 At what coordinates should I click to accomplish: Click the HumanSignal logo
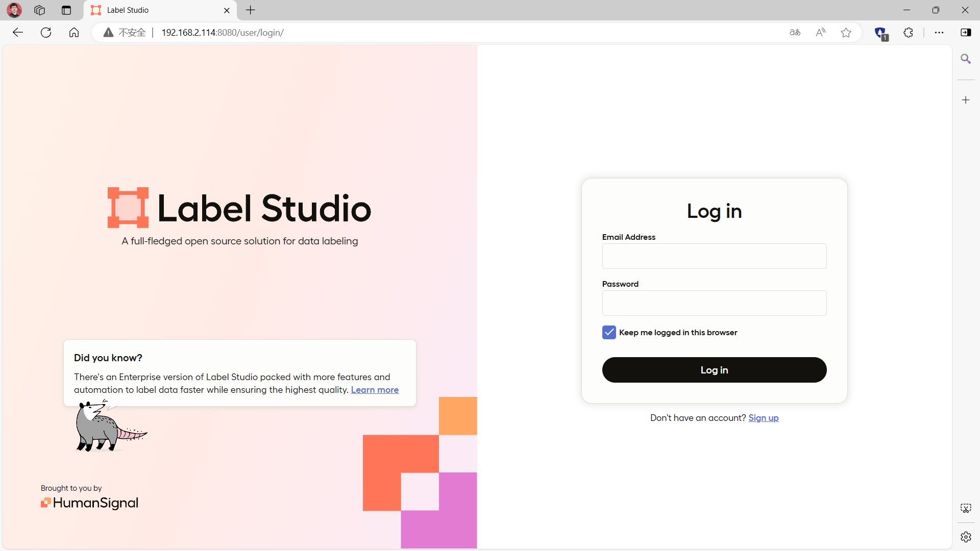coord(89,503)
